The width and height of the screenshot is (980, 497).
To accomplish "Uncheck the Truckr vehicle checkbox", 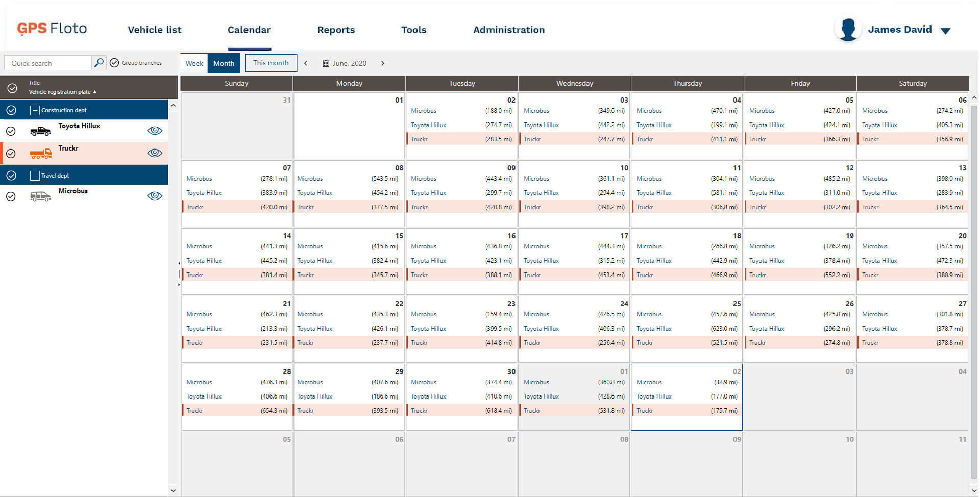I will pos(11,154).
